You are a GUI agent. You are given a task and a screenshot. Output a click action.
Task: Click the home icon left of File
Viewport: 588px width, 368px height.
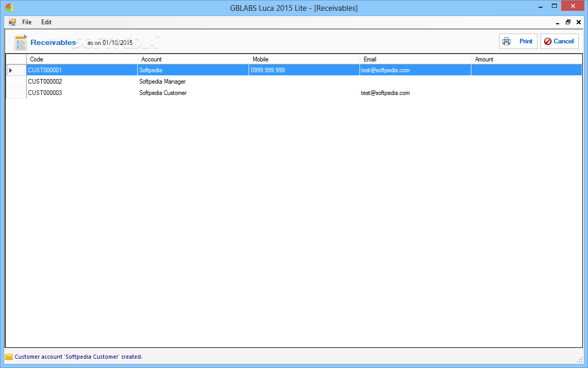[12, 22]
